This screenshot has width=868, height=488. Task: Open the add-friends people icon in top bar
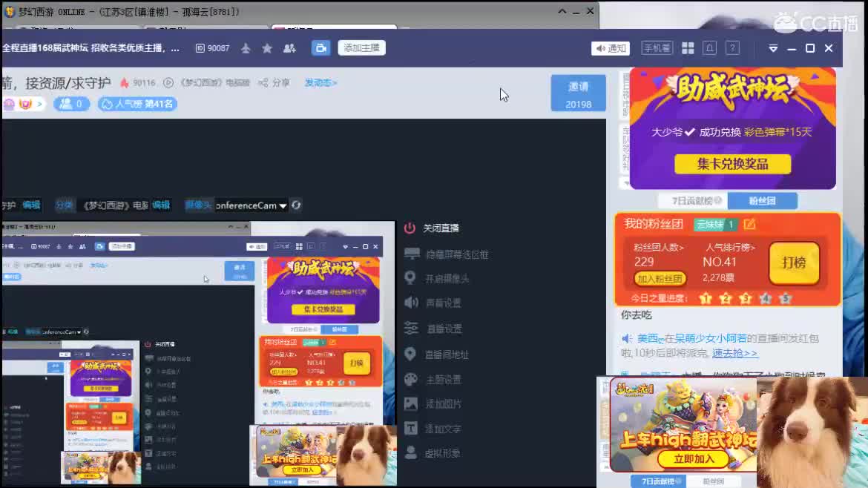tap(289, 49)
